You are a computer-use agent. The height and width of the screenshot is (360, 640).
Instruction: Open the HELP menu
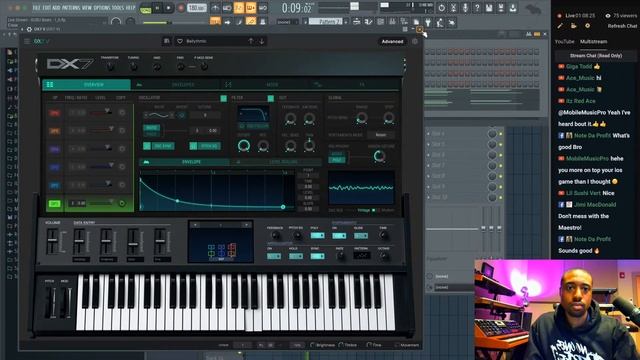(x=131, y=8)
